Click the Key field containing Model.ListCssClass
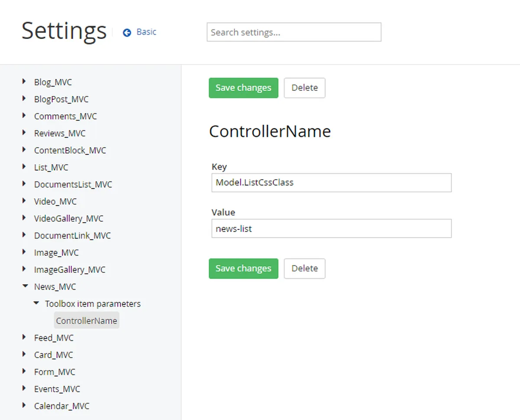 coord(331,182)
